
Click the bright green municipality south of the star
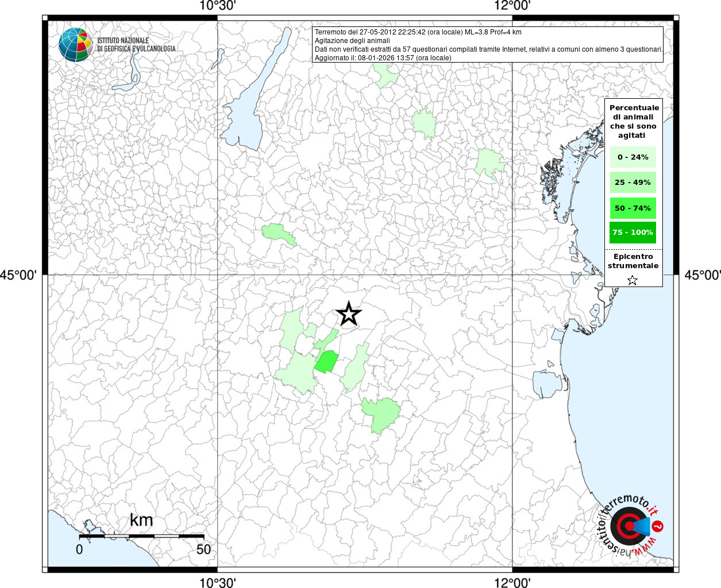pos(326,362)
